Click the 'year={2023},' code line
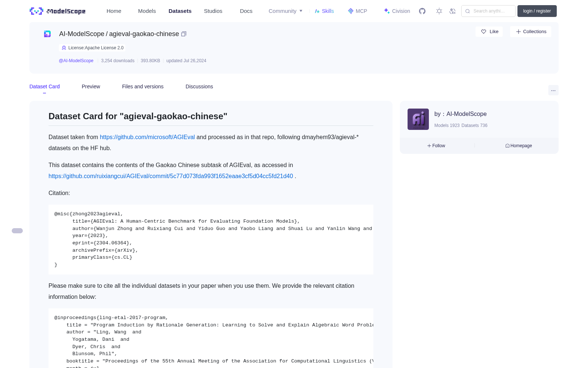This screenshot has width=588, height=368. (x=90, y=236)
